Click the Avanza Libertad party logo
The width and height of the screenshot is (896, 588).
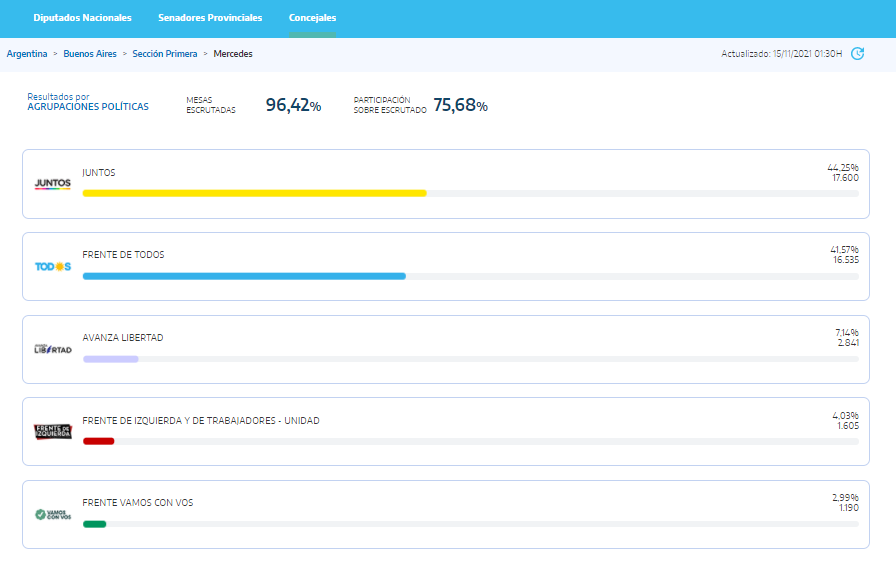point(52,349)
